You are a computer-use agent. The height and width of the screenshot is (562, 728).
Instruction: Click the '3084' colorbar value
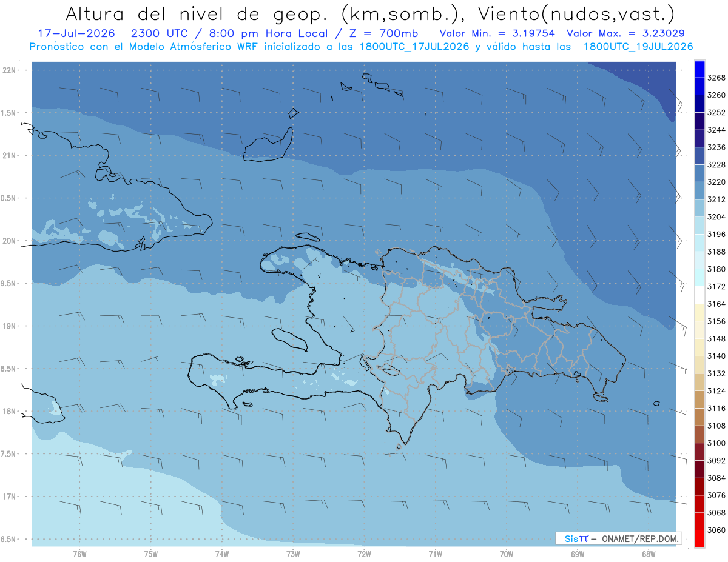pos(716,478)
